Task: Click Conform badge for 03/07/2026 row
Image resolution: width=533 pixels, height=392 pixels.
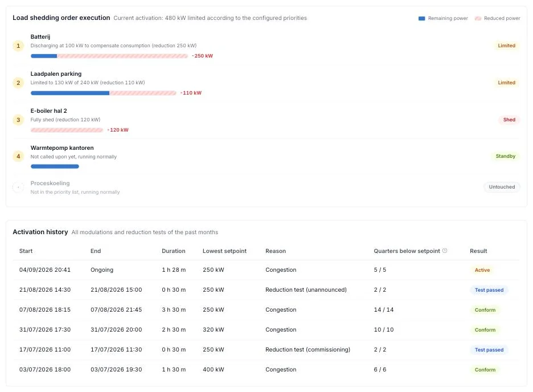Action: click(485, 370)
